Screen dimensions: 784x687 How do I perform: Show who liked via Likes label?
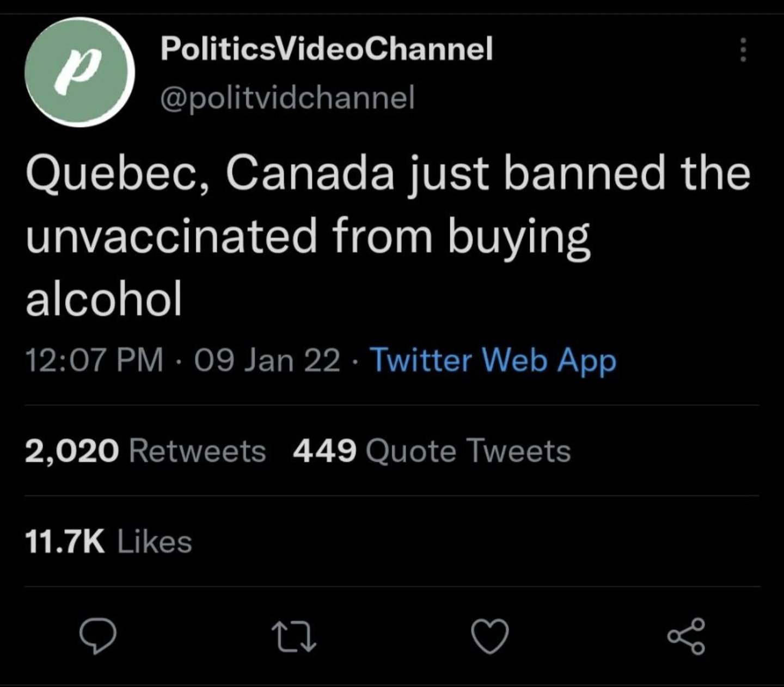(155, 542)
